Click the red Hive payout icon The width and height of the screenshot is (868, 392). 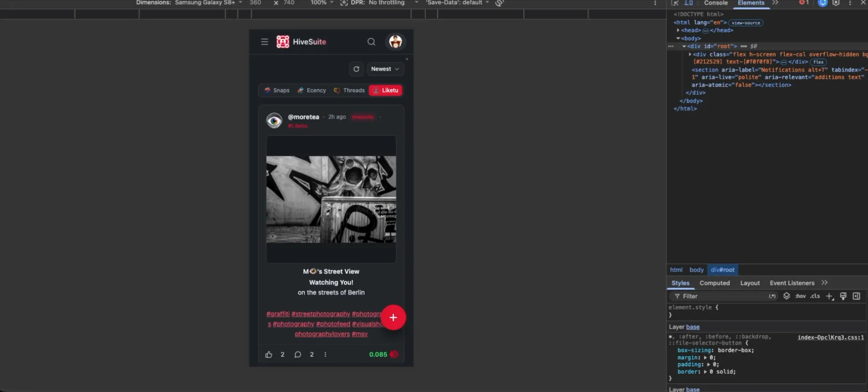point(394,354)
